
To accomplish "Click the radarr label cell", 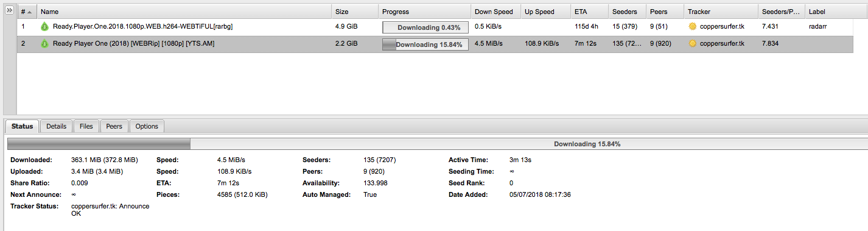I will (x=817, y=27).
